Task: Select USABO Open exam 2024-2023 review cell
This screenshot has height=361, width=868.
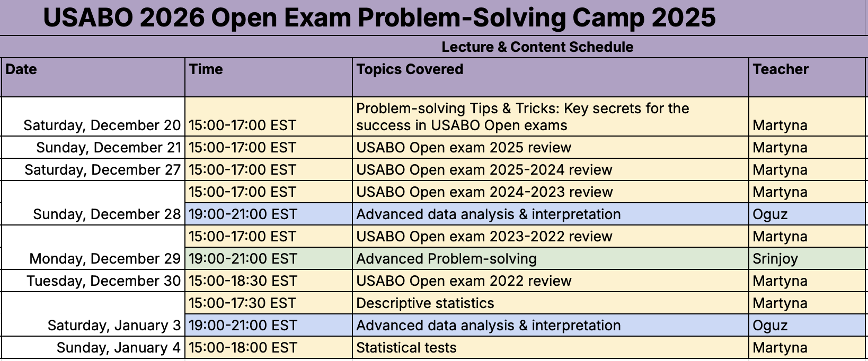Action: click(x=550, y=192)
